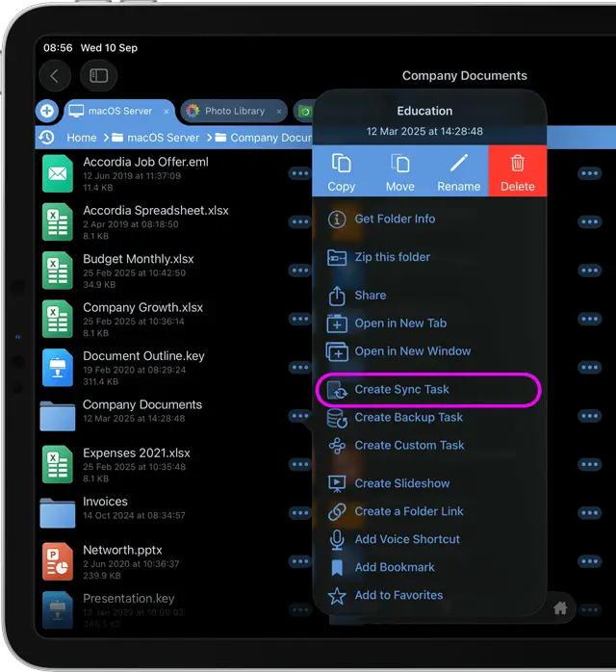Close the Photo Library tab

279,111
